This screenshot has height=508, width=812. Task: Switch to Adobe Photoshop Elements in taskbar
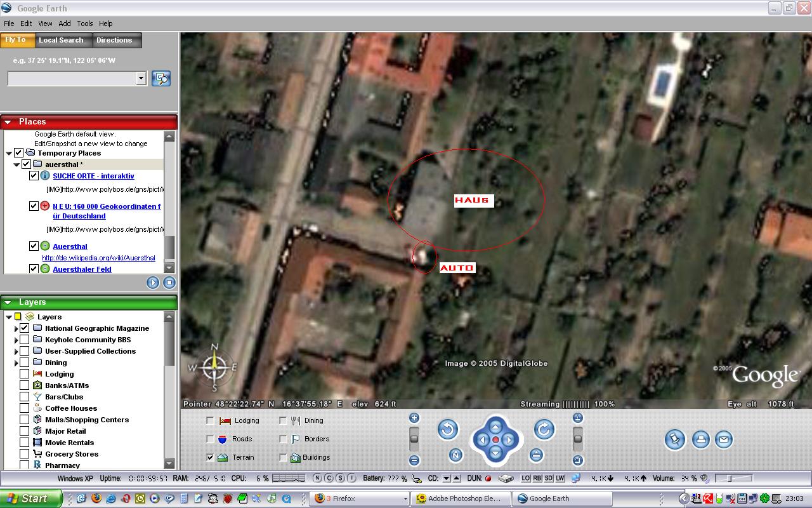459,498
